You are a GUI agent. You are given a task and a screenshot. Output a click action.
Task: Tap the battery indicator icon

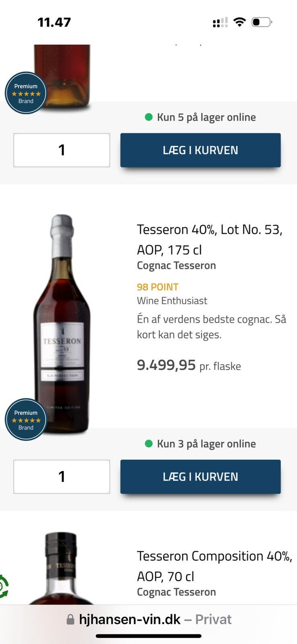pyautogui.click(x=262, y=22)
